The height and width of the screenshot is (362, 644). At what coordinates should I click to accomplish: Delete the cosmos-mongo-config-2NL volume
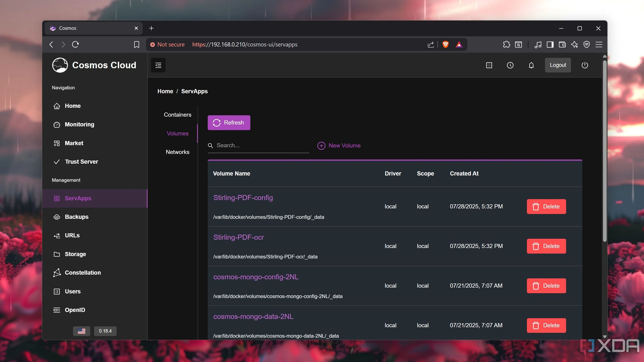(x=546, y=286)
